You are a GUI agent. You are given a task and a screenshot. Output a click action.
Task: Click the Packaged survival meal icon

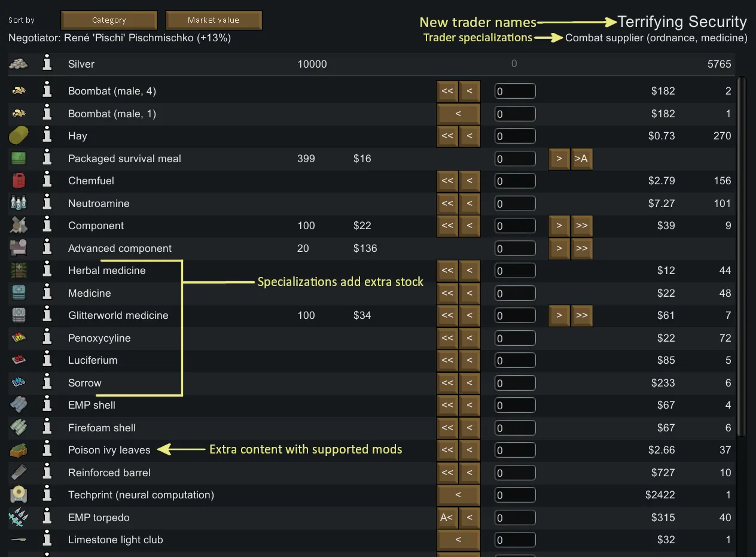(19, 159)
